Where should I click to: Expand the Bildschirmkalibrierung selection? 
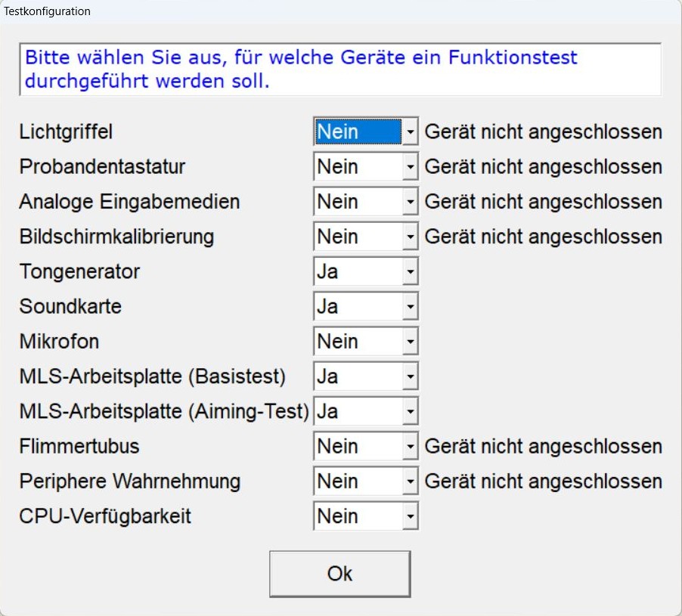coord(410,237)
